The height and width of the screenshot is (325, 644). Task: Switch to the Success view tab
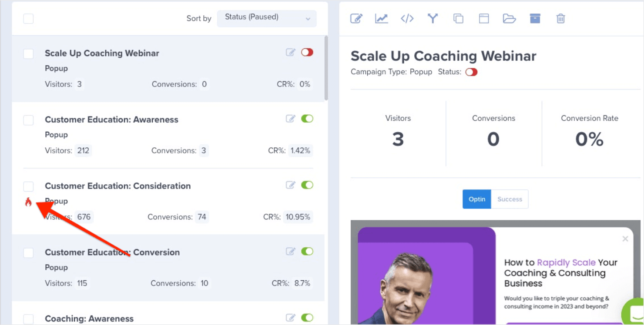click(510, 199)
